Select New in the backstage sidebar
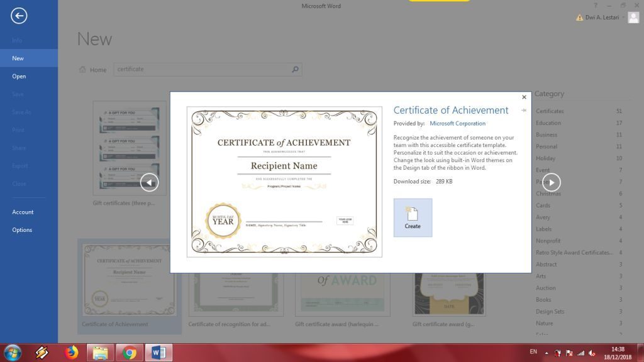Screen dimensions: 644x362 click(x=29, y=58)
